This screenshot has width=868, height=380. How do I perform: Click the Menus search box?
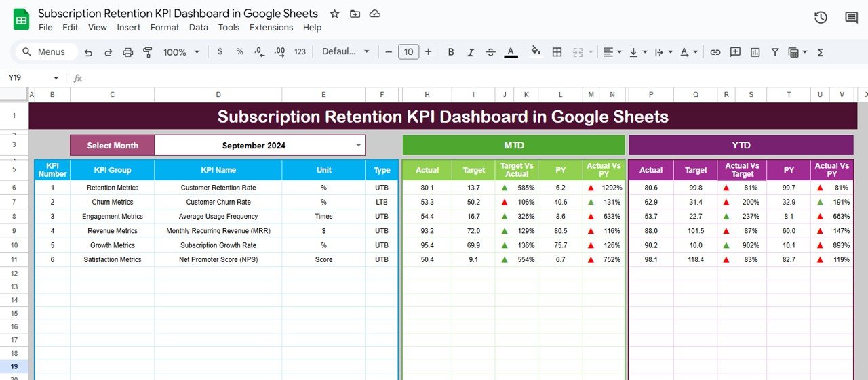46,52
